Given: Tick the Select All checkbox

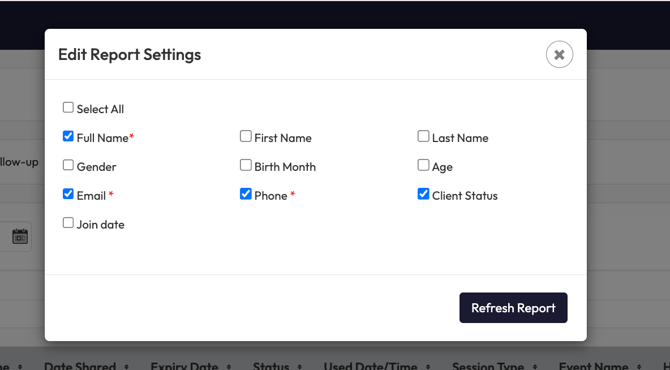Looking at the screenshot, I should pos(68,107).
